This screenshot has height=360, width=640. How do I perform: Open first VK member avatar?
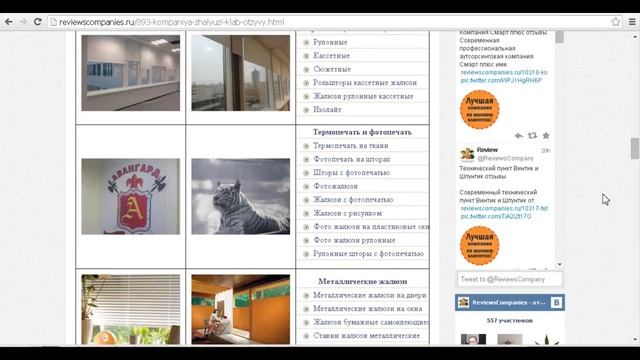tap(473, 339)
